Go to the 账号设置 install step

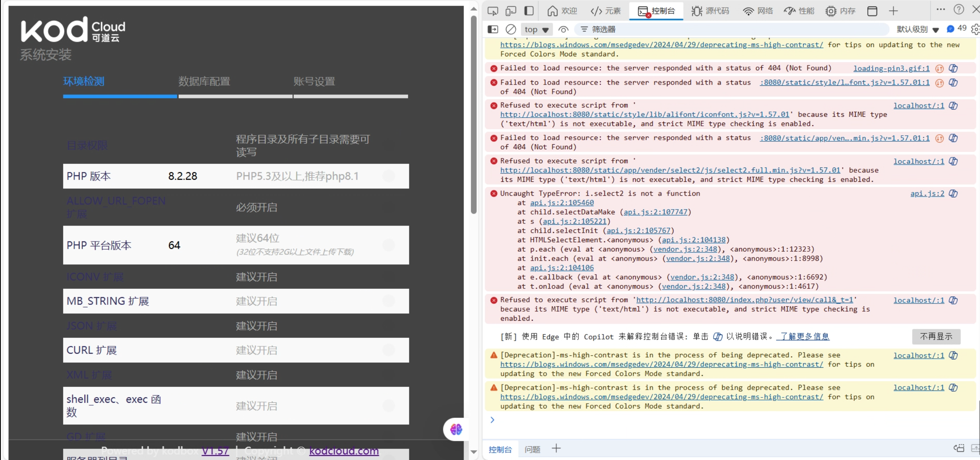pos(314,81)
